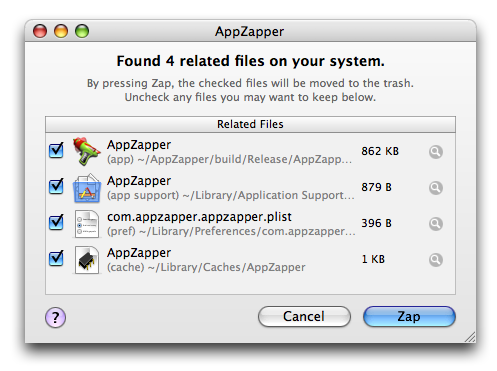The image size is (497, 371).
Task: Click the Related Files column header
Action: click(250, 124)
